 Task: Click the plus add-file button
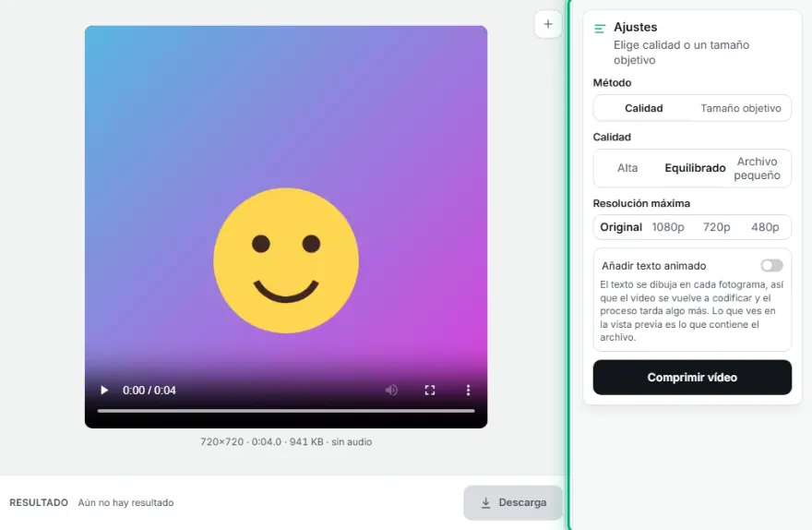tap(548, 24)
